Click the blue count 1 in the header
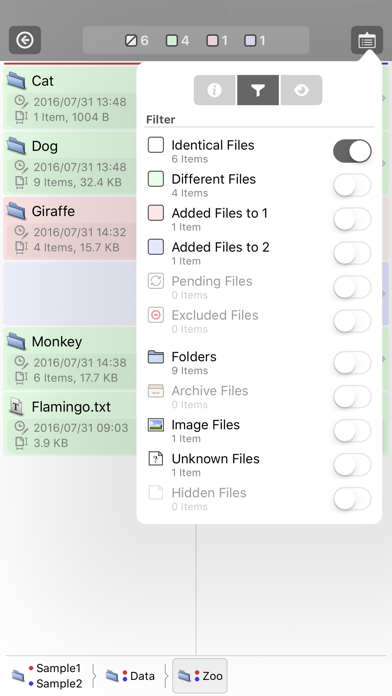392x696 pixels. point(255,40)
